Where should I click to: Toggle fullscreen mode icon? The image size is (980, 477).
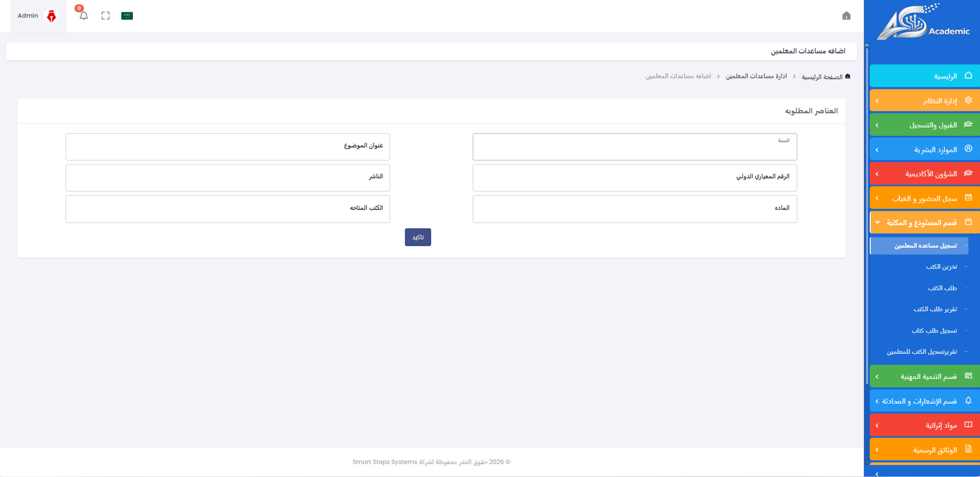[x=105, y=16]
